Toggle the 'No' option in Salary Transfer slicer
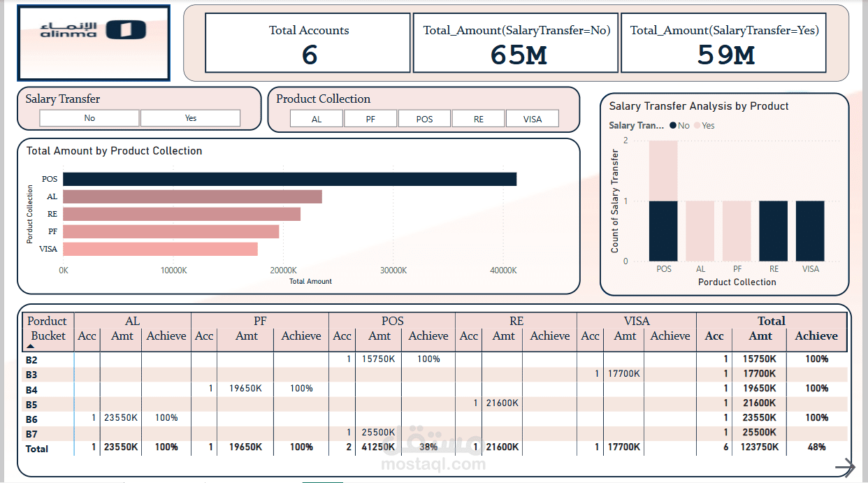This screenshot has height=483, width=868. coord(89,117)
